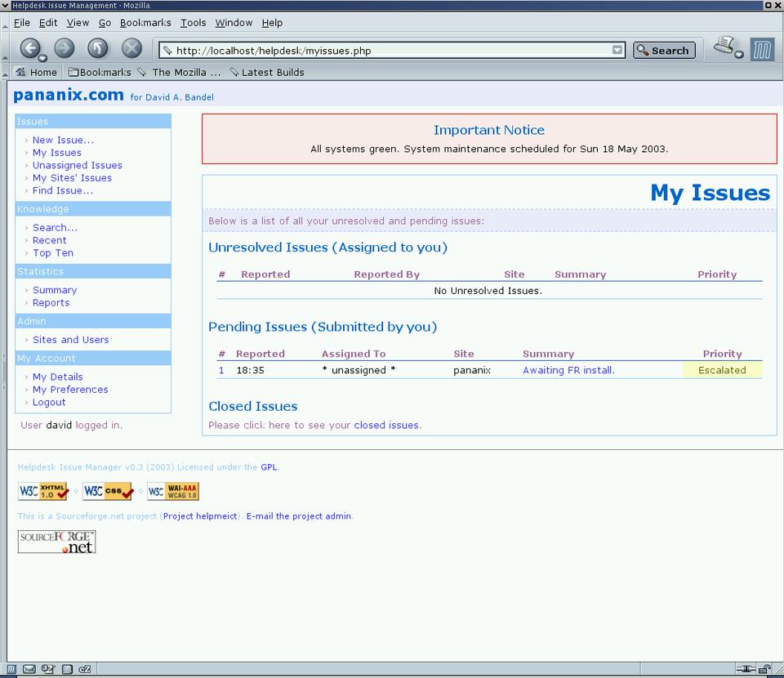The width and height of the screenshot is (784, 678).
Task: Open the Bookmarks folder in personal toolbar
Action: pyautogui.click(x=94, y=72)
